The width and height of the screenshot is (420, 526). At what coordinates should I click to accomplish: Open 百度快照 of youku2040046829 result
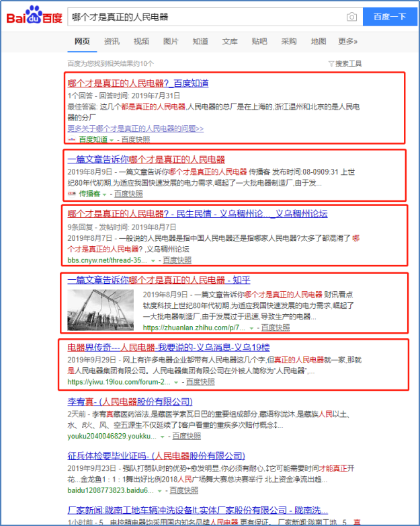186,436
